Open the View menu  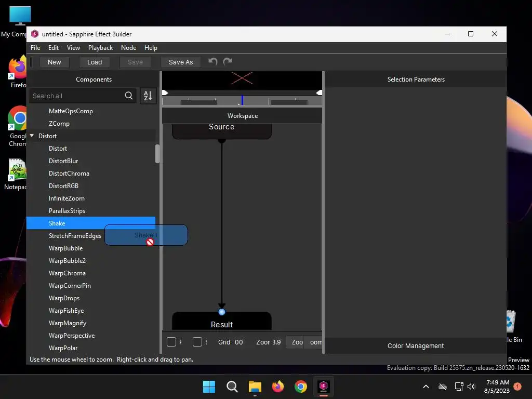pos(73,48)
